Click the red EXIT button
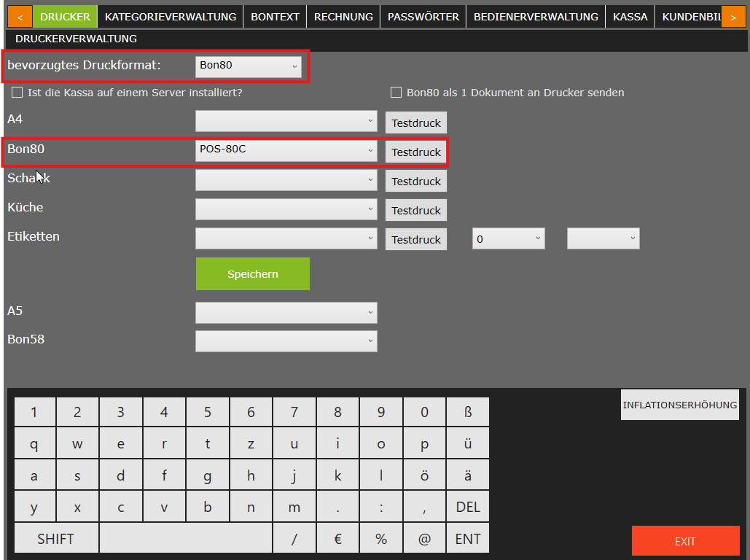Viewport: 750px width, 560px height. pyautogui.click(x=685, y=541)
